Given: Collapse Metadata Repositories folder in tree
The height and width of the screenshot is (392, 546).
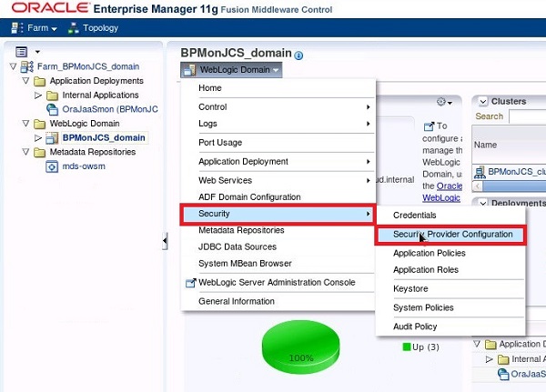Looking at the screenshot, I should pyautogui.click(x=25, y=152).
